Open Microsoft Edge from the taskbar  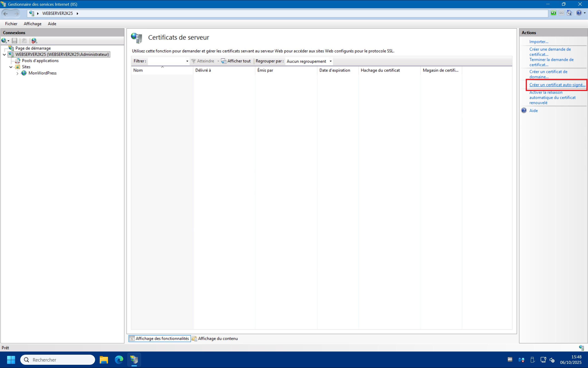point(119,359)
